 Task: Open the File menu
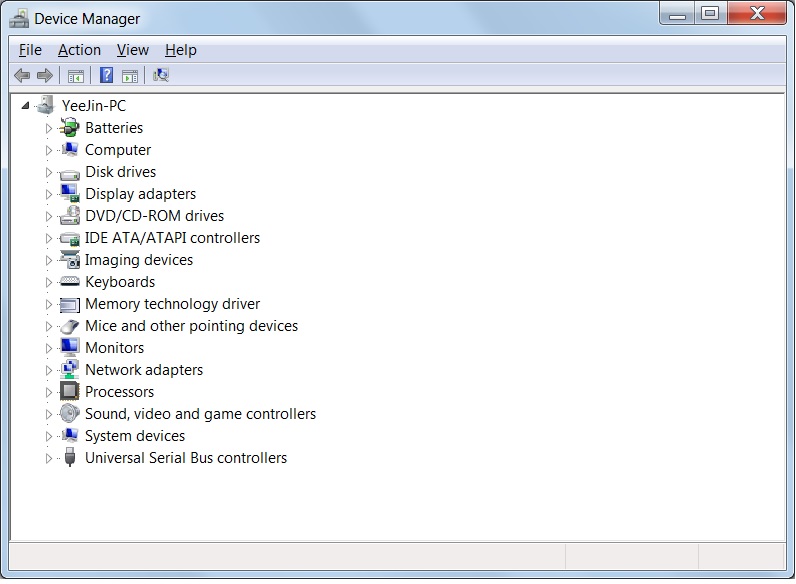pyautogui.click(x=30, y=50)
